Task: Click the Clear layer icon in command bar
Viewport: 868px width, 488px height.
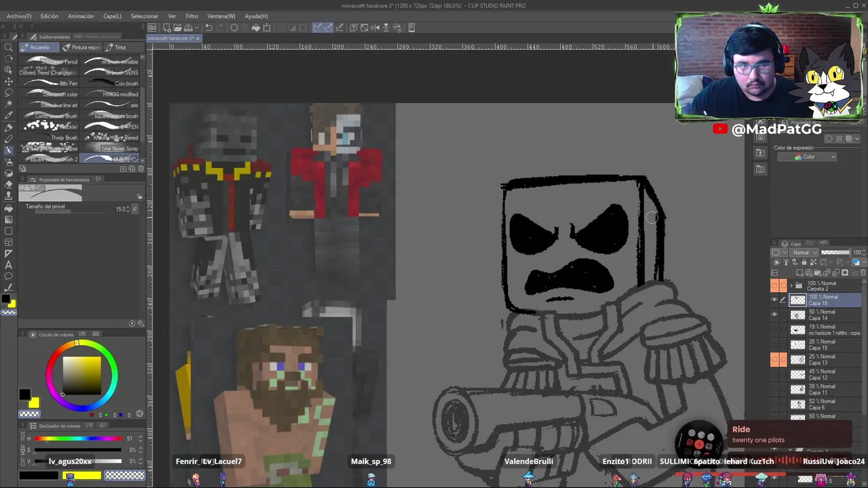Action: (235, 28)
